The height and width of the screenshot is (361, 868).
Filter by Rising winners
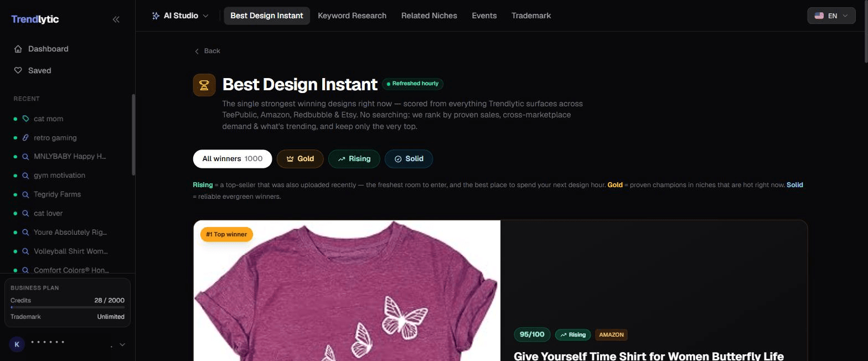tap(354, 159)
